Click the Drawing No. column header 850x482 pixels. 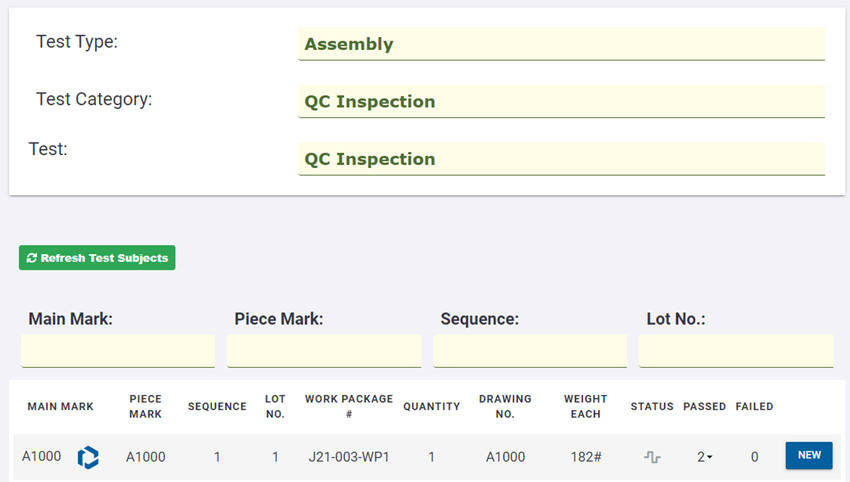pyautogui.click(x=505, y=406)
